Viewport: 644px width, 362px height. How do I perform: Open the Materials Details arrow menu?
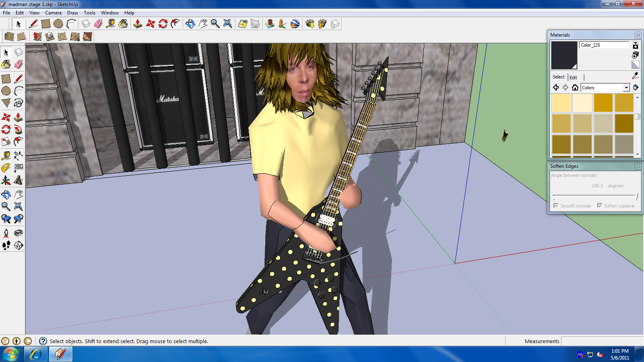coord(636,87)
